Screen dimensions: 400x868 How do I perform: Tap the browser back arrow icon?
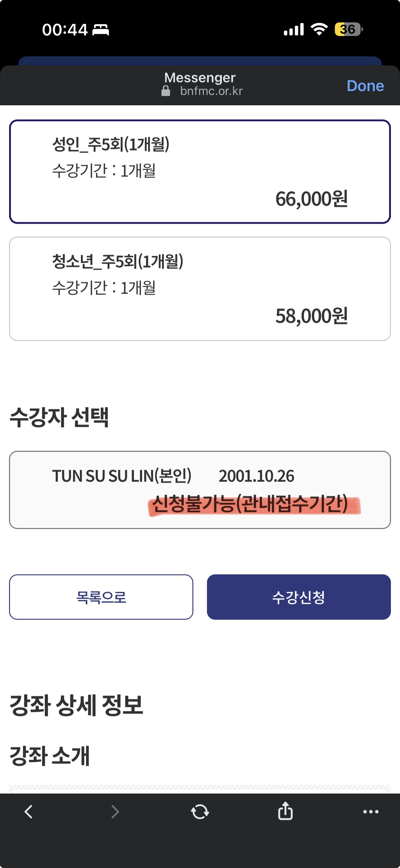[29, 812]
